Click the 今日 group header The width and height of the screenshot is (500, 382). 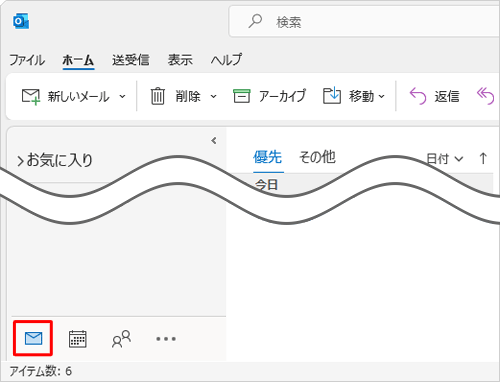point(266,184)
